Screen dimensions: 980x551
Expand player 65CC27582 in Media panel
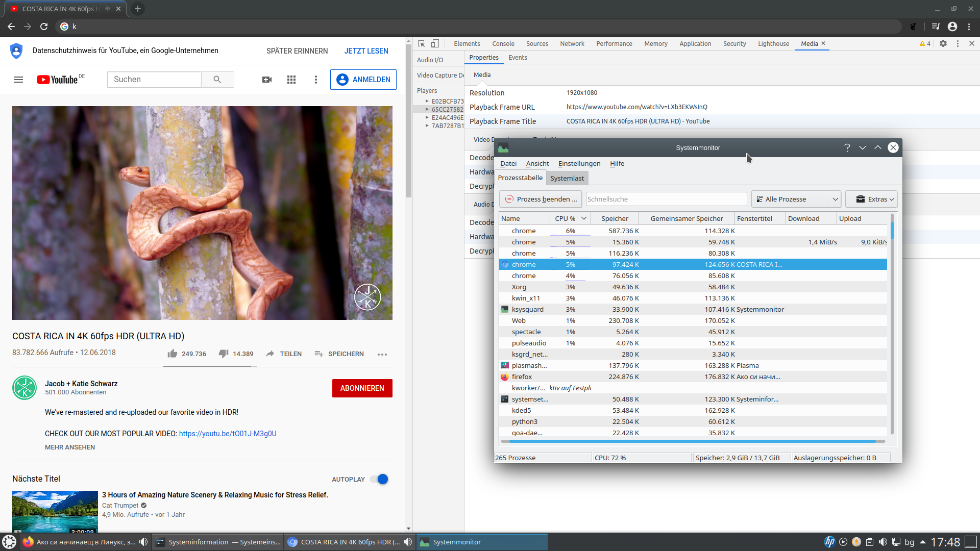click(427, 109)
